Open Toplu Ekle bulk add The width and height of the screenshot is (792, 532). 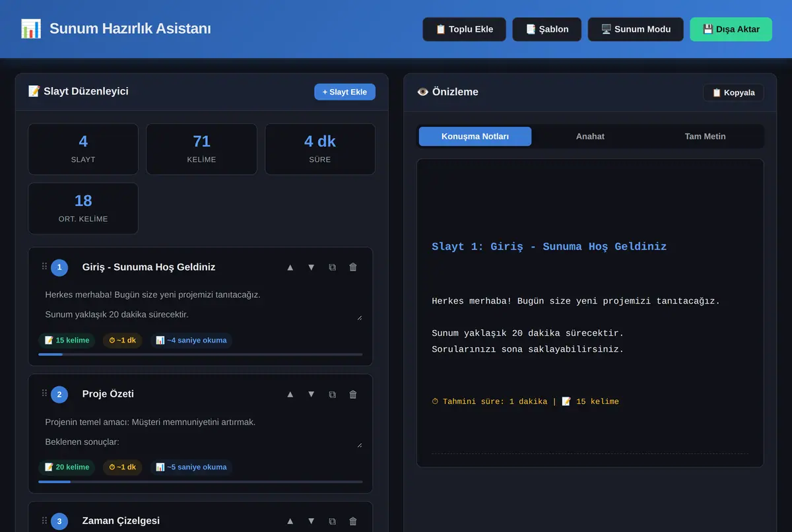pyautogui.click(x=465, y=29)
